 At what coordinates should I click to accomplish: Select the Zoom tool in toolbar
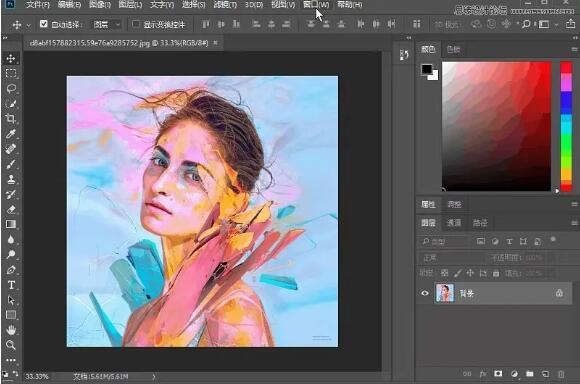click(x=11, y=345)
